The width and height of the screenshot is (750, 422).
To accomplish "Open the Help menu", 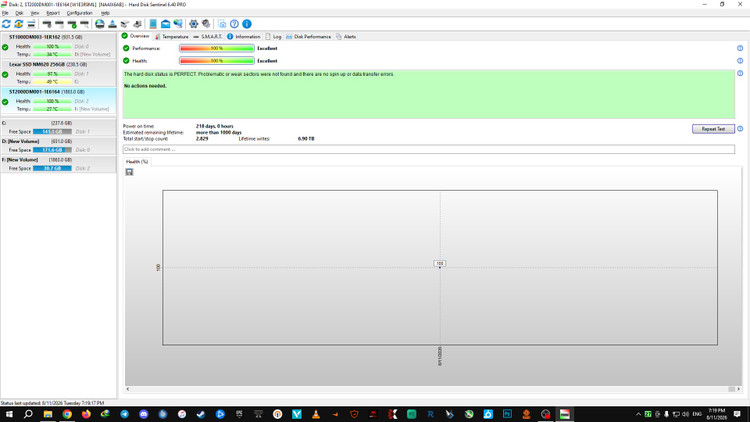I will pyautogui.click(x=105, y=13).
